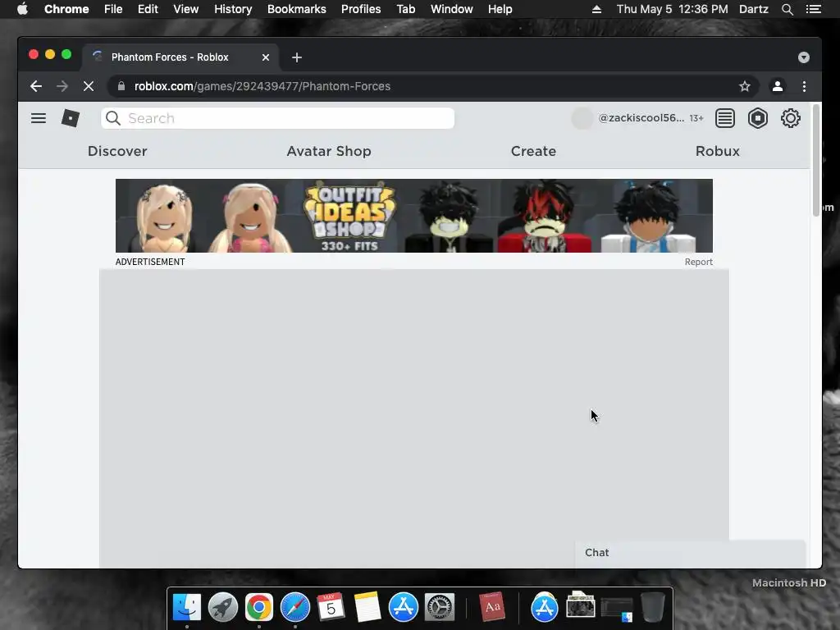Image resolution: width=840 pixels, height=630 pixels.
Task: Click the page vertical scrollbar
Action: (x=816, y=161)
